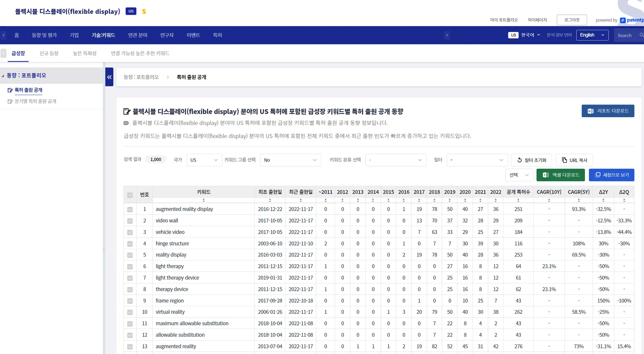Collapse sidebar with double-chevron icon

coord(109,77)
